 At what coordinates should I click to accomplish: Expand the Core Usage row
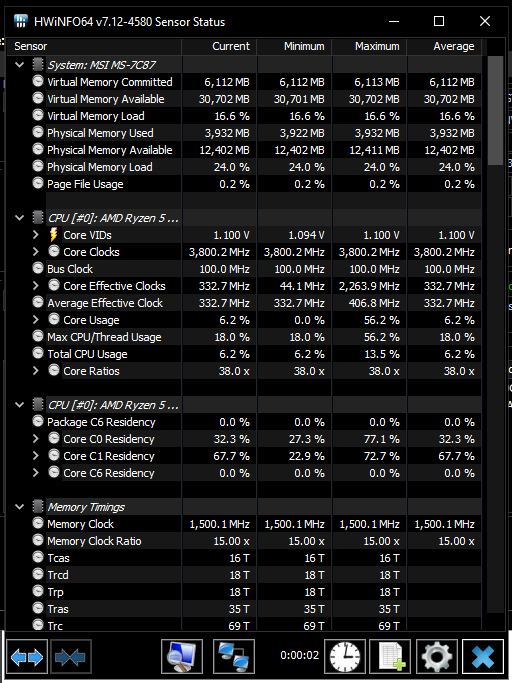click(36, 319)
